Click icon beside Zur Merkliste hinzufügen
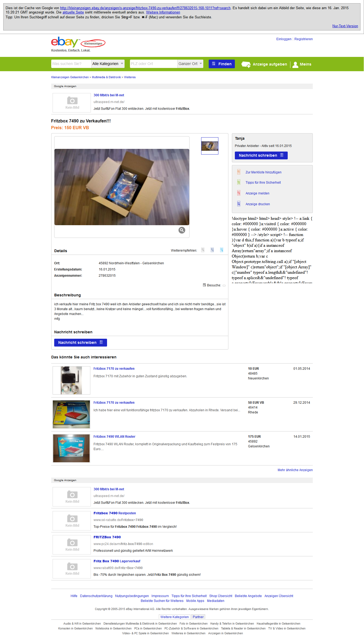This screenshot has height=644, width=364. pos(239,172)
